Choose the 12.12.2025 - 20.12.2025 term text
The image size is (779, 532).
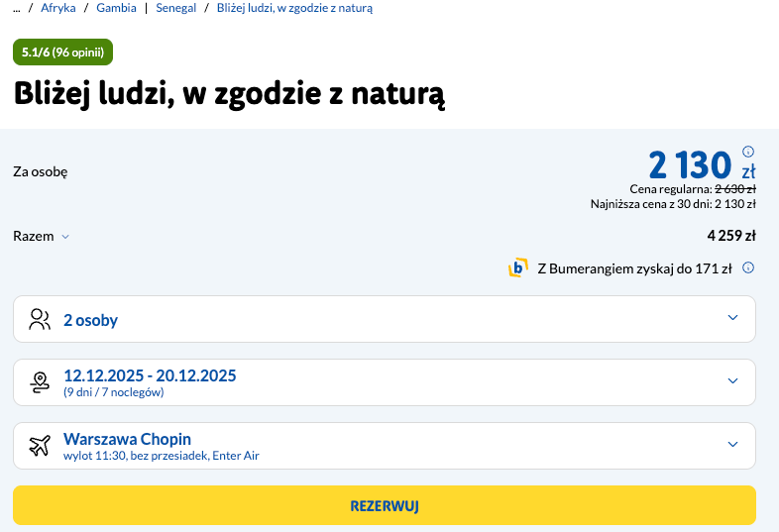click(150, 375)
